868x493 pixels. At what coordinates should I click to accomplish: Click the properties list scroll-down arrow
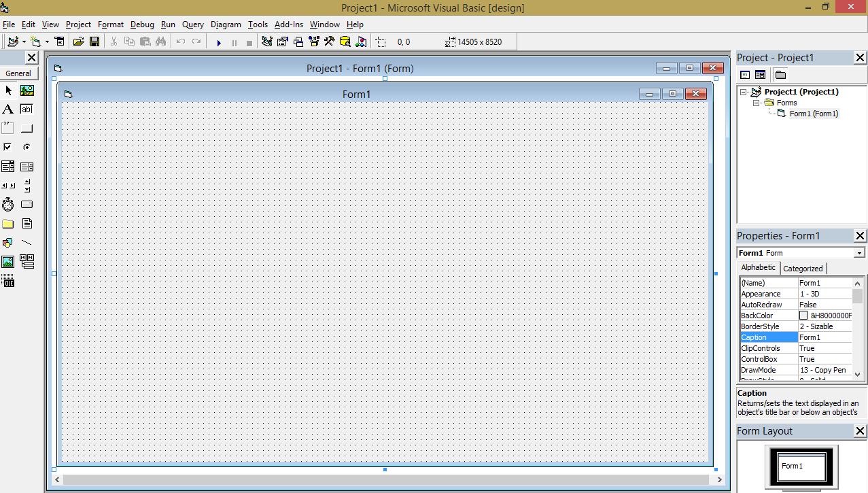[858, 374]
